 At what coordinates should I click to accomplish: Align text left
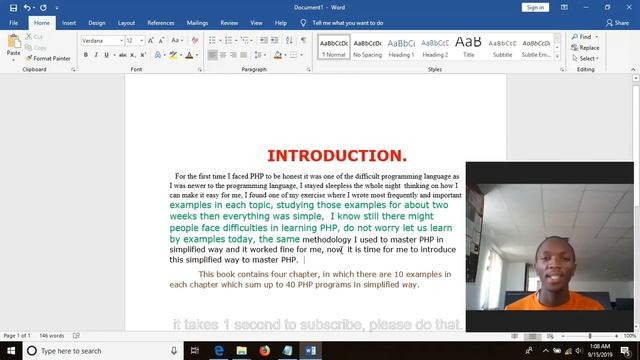[x=212, y=55]
